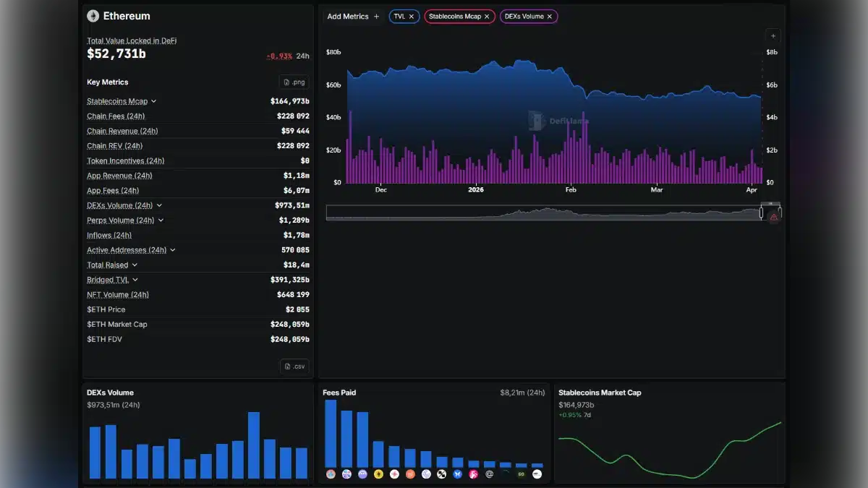Download the chart as .png
Viewport: 868px width, 488px height.
(x=295, y=82)
